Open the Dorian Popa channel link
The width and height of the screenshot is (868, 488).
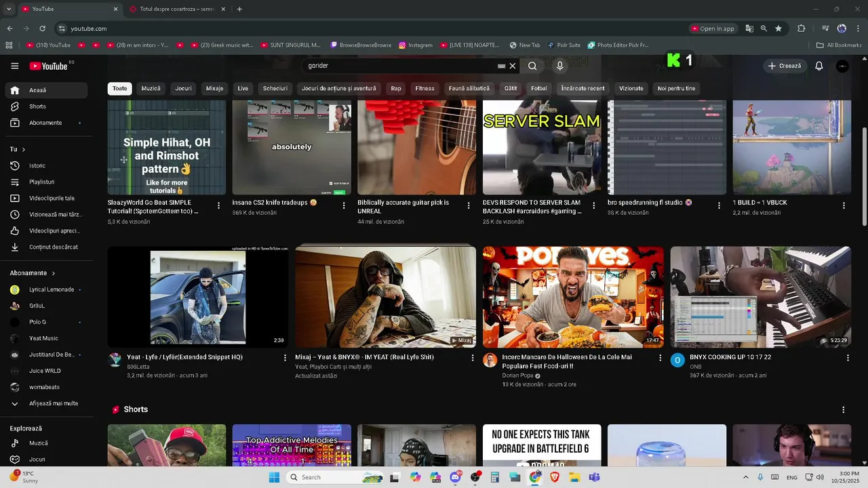pyautogui.click(x=517, y=375)
